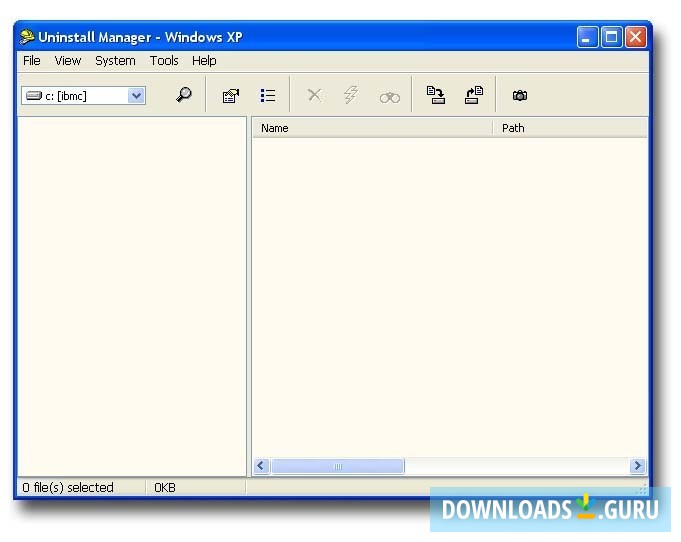681x542 pixels.
Task: Click the magnifying glass search icon
Action: [184, 94]
